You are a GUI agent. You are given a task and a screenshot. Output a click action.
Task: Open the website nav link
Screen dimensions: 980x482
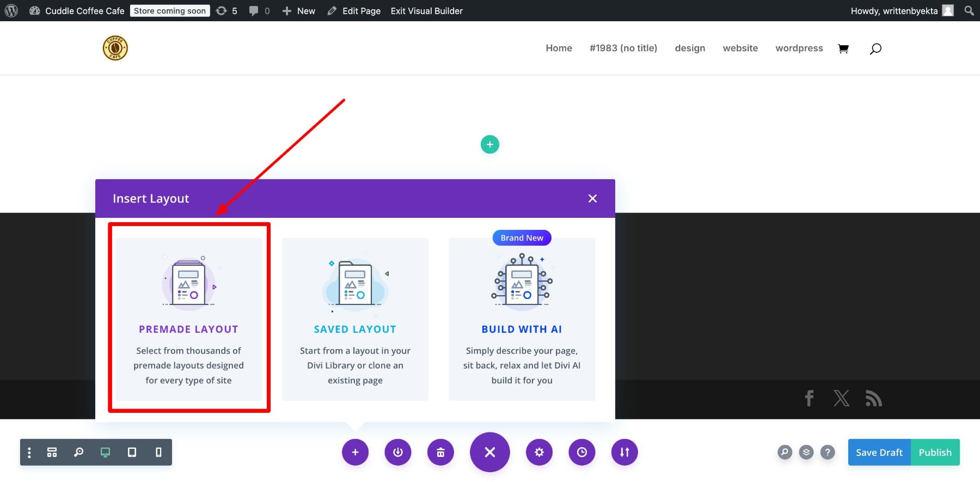click(x=740, y=48)
